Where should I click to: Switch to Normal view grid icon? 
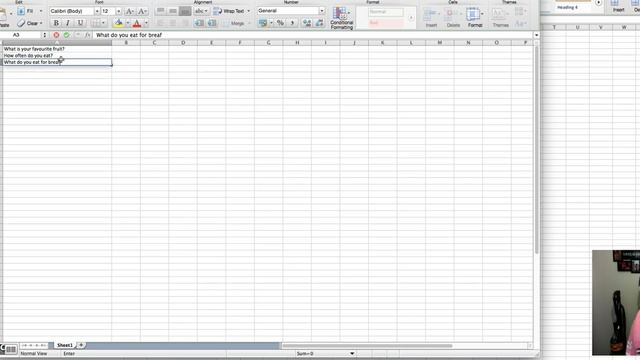coord(11,349)
